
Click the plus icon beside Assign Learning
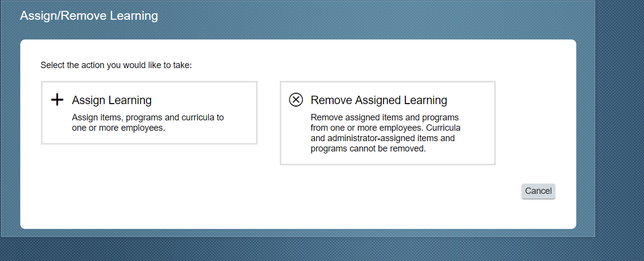(x=57, y=100)
